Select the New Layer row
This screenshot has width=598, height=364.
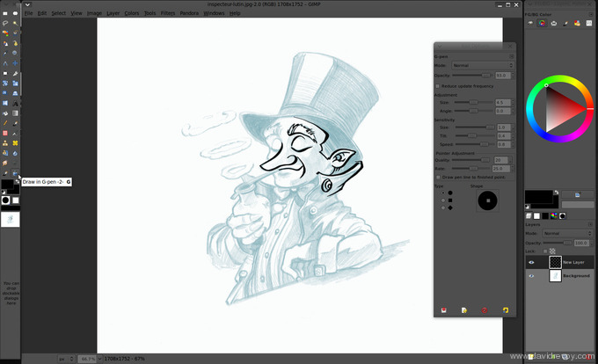(560, 262)
